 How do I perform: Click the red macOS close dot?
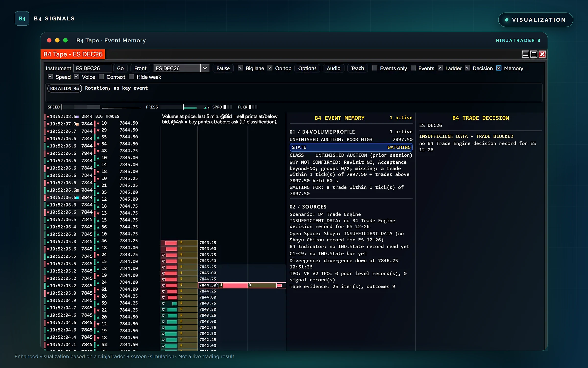click(x=49, y=40)
